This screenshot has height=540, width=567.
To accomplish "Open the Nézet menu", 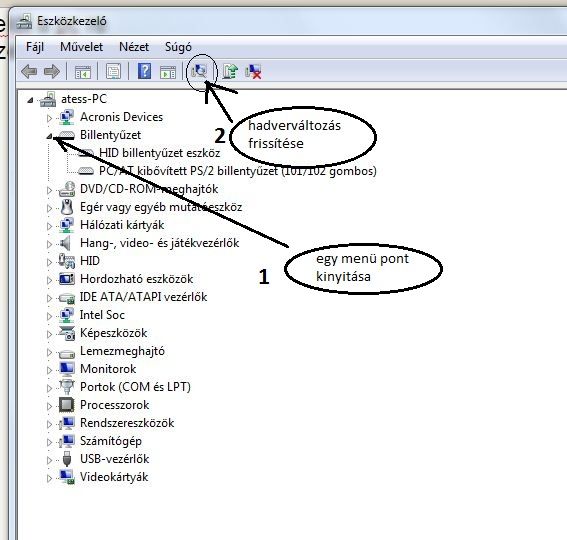I will click(134, 47).
